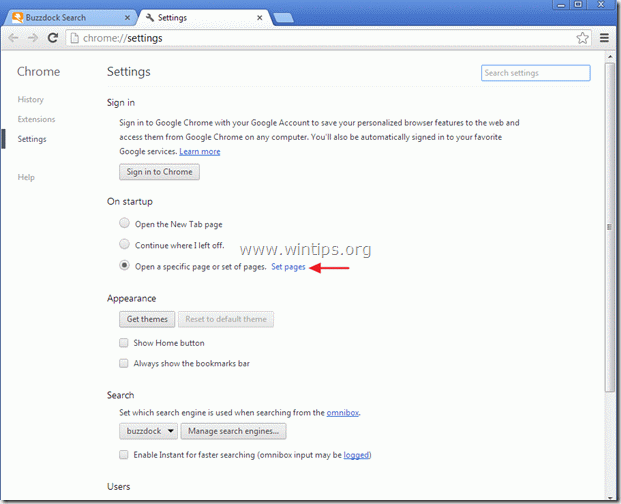This screenshot has height=504, width=621.
Task: Enable the Show Home button checkbox
Action: (x=124, y=342)
